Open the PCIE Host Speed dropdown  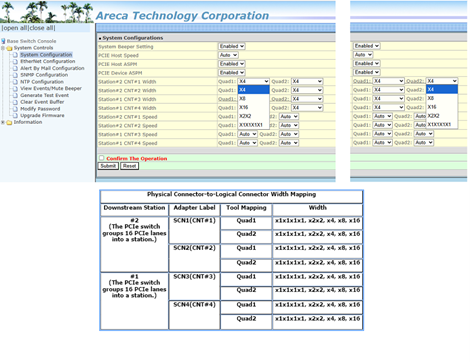click(228, 55)
